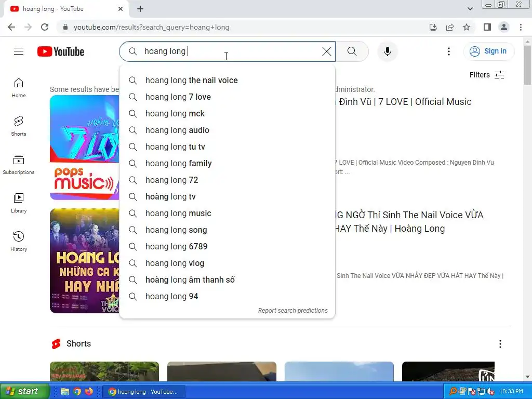This screenshot has height=399, width=532.
Task: Open the Windows start menu
Action: (x=24, y=392)
